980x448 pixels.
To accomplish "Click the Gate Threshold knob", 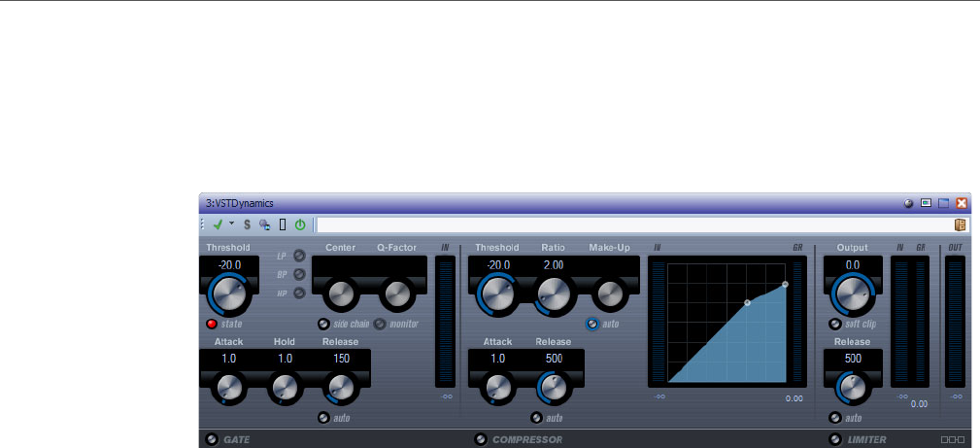I will pyautogui.click(x=229, y=294).
